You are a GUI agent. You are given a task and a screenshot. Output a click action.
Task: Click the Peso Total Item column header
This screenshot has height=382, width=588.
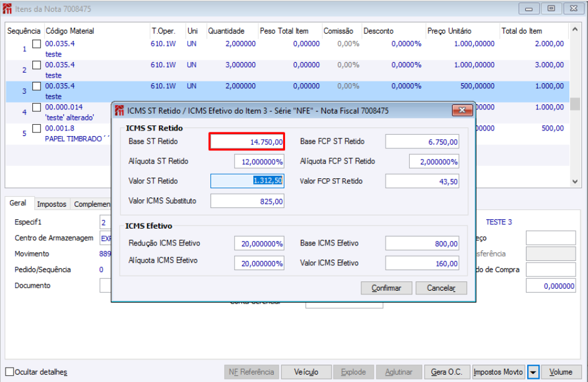pyautogui.click(x=284, y=31)
